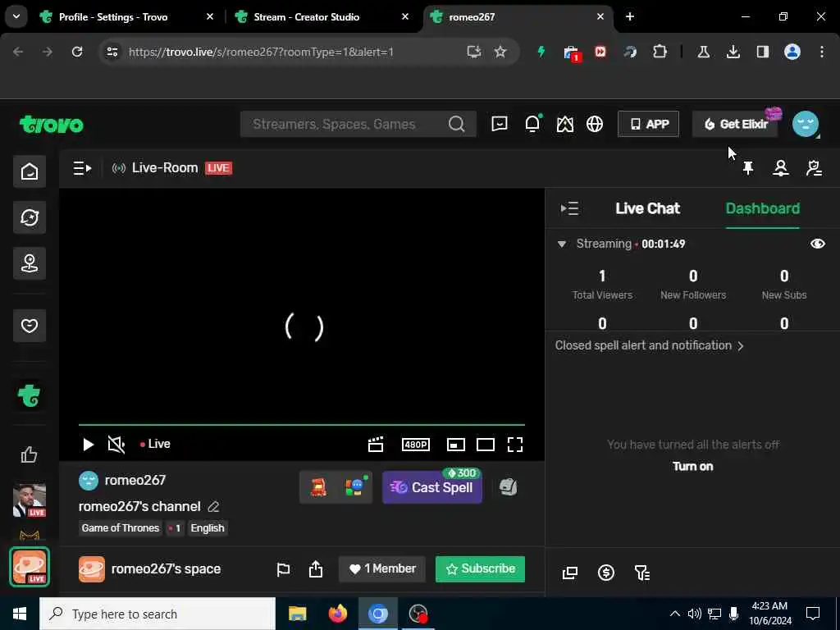Screen dimensions: 840x630
Task: Bookmark the page with star icon
Action: (x=500, y=52)
